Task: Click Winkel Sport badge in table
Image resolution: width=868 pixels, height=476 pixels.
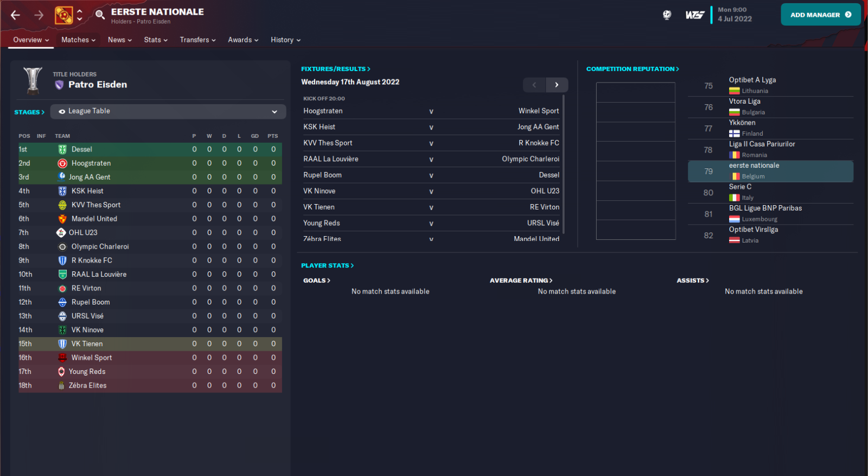Action: (x=62, y=358)
